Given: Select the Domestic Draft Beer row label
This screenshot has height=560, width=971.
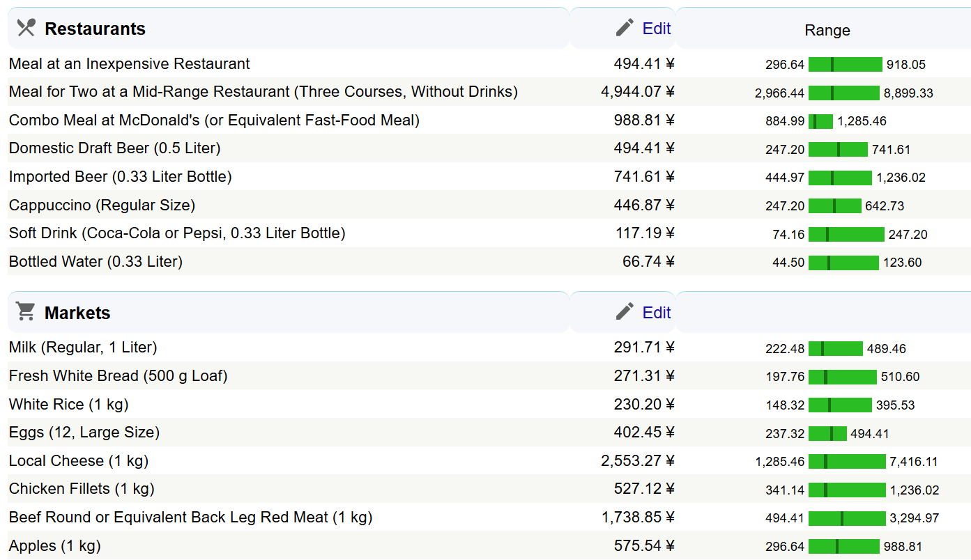Looking at the screenshot, I should [x=114, y=148].
